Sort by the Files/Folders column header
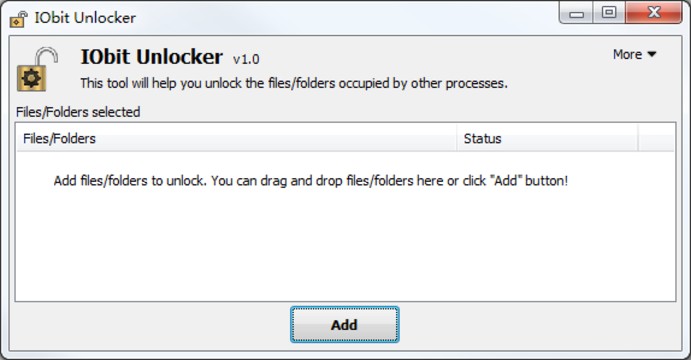 tap(236, 138)
